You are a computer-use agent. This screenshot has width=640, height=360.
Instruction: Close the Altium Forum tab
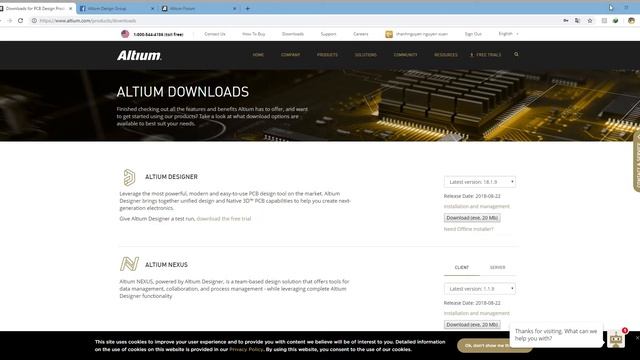coord(235,8)
